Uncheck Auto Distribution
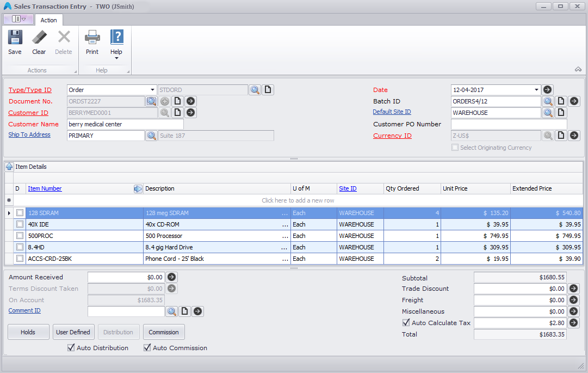 (71, 348)
